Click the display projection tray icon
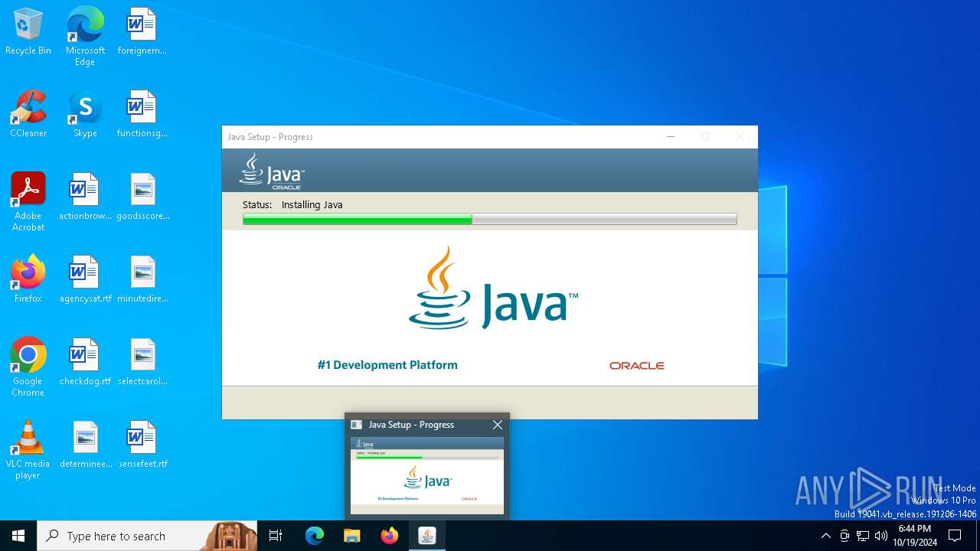980x551 pixels. pos(844,536)
